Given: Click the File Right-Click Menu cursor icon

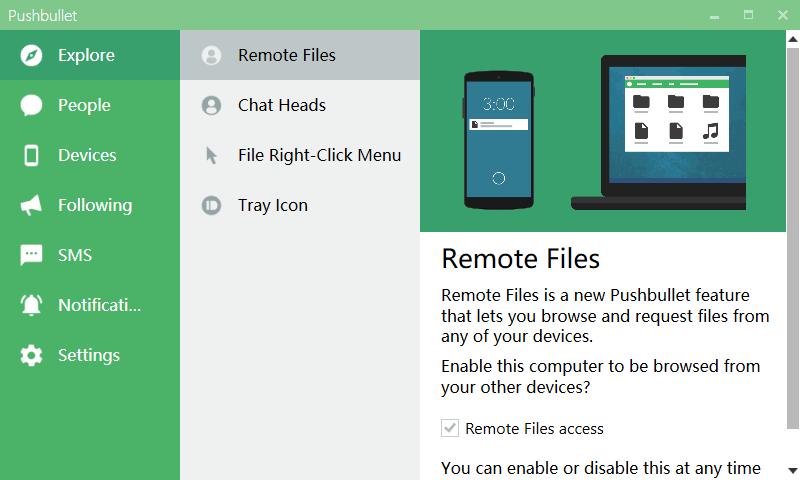Looking at the screenshot, I should (211, 155).
